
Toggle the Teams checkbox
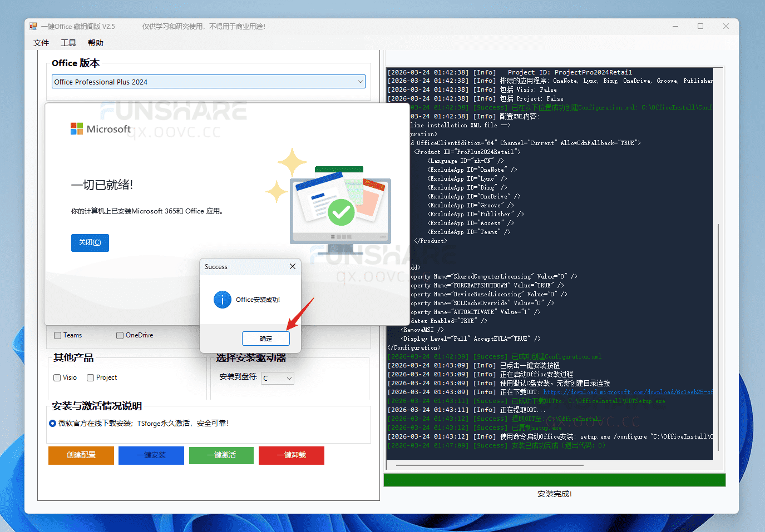[57, 335]
